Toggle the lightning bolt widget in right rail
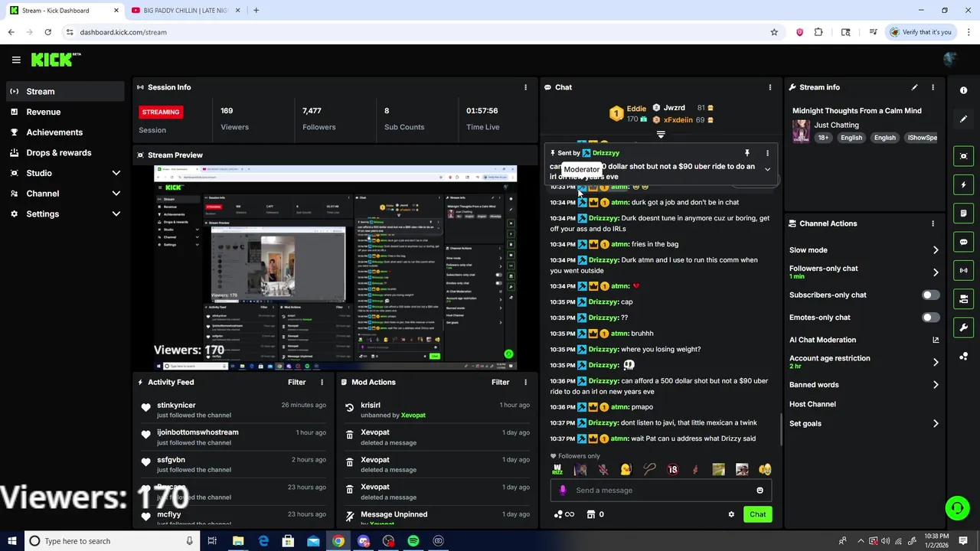The image size is (980, 551). point(963,184)
